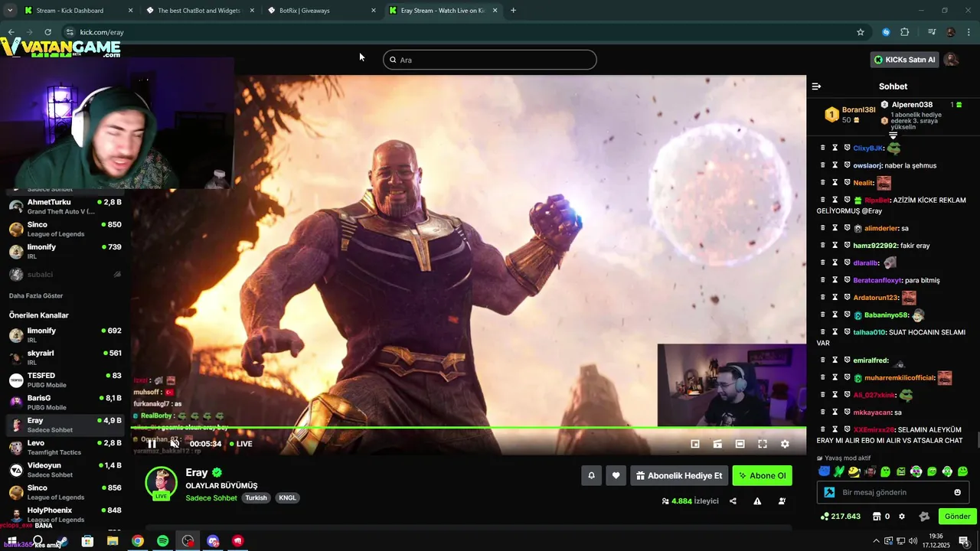
Task: Ban Nealit using shield icon
Action: click(x=848, y=183)
